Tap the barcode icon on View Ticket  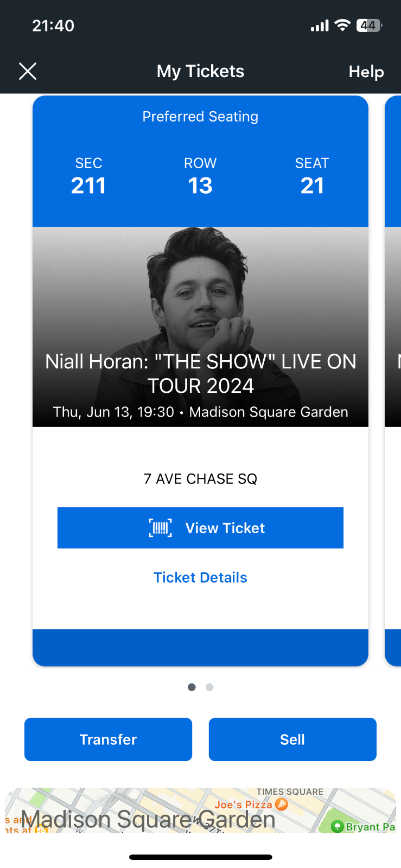tap(160, 528)
